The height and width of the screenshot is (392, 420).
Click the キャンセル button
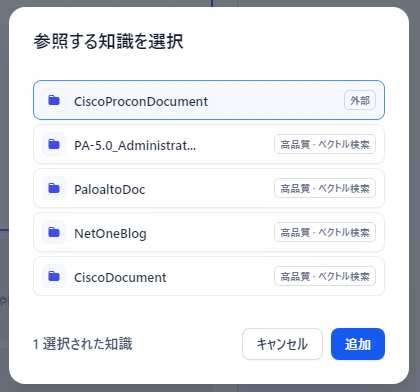coord(282,344)
